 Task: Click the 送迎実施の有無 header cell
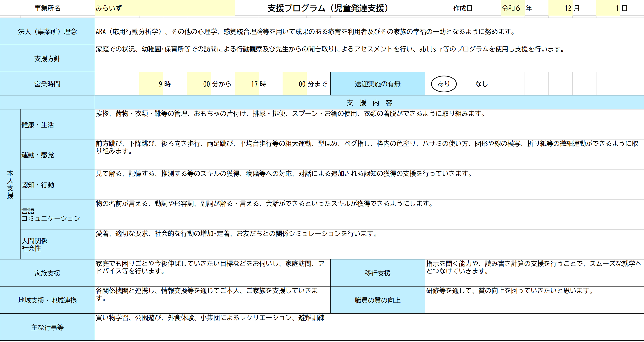click(x=377, y=84)
